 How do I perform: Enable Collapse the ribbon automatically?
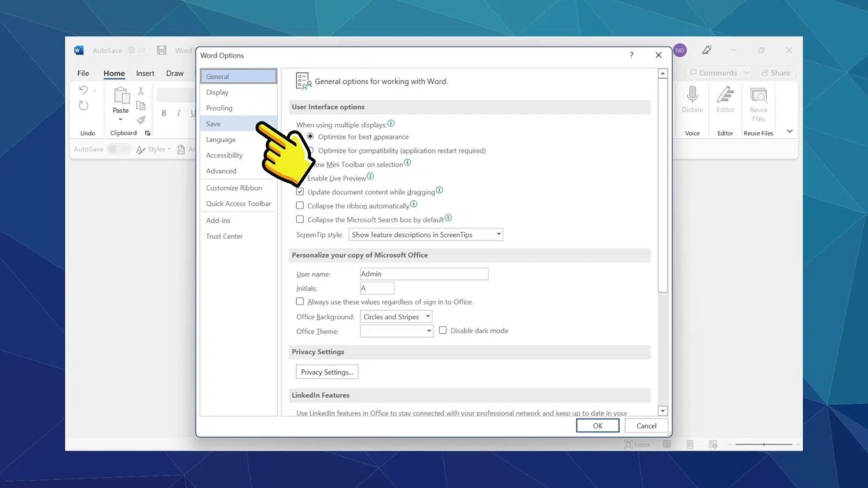pyautogui.click(x=300, y=205)
